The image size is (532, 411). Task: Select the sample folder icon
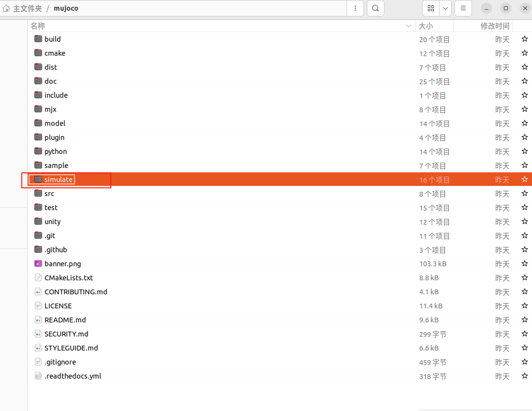(x=38, y=165)
